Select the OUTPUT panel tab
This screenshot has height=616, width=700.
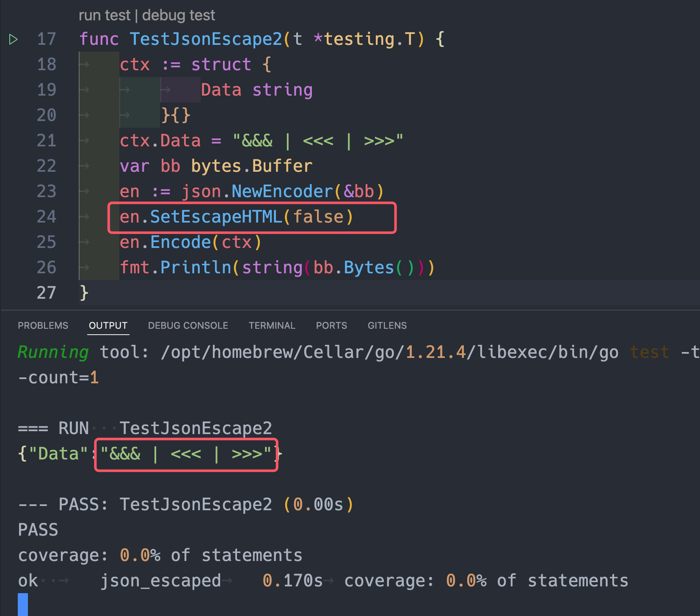tap(108, 325)
